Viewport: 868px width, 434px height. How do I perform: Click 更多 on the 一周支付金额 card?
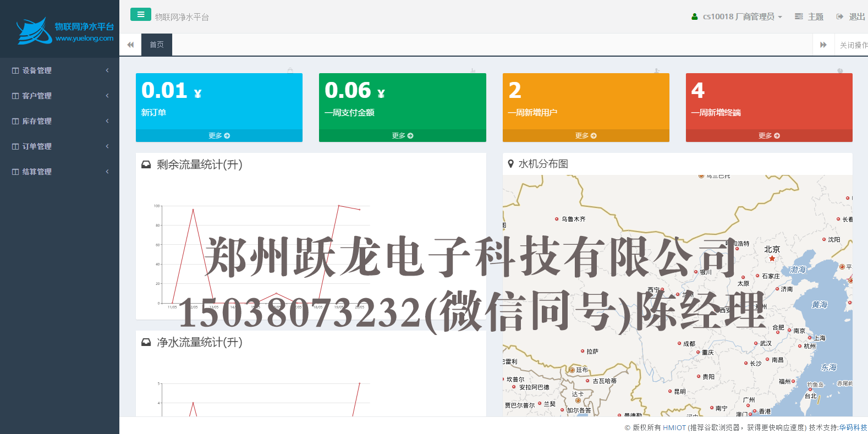[x=402, y=135]
